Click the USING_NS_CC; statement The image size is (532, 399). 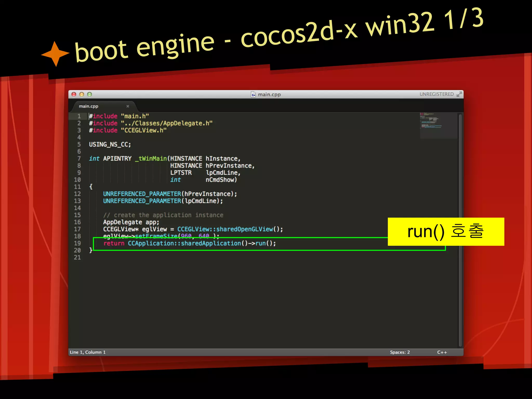click(x=110, y=144)
